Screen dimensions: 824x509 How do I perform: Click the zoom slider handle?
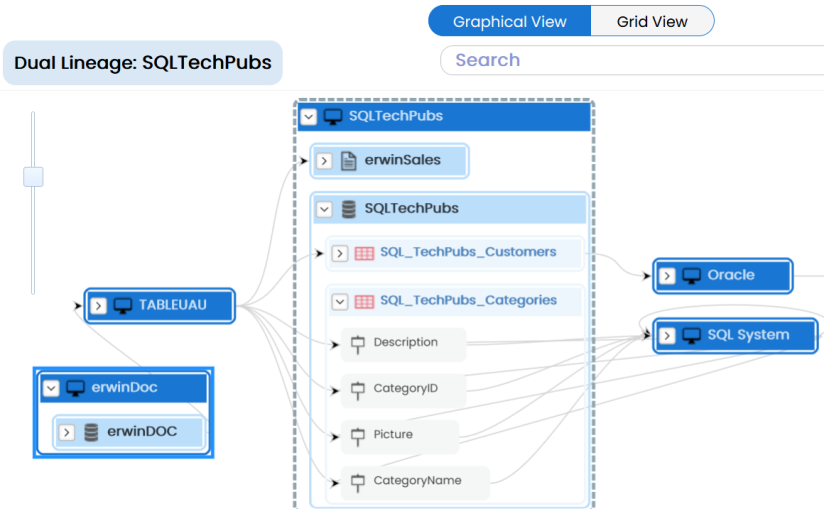tap(33, 177)
